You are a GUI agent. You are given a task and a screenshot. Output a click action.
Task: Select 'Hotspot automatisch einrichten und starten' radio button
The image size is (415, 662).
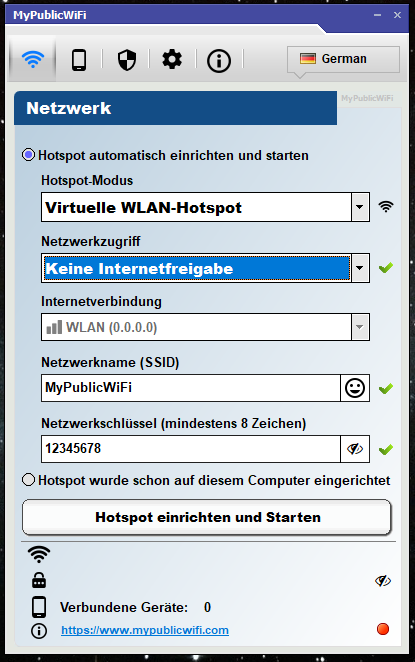[x=29, y=155]
